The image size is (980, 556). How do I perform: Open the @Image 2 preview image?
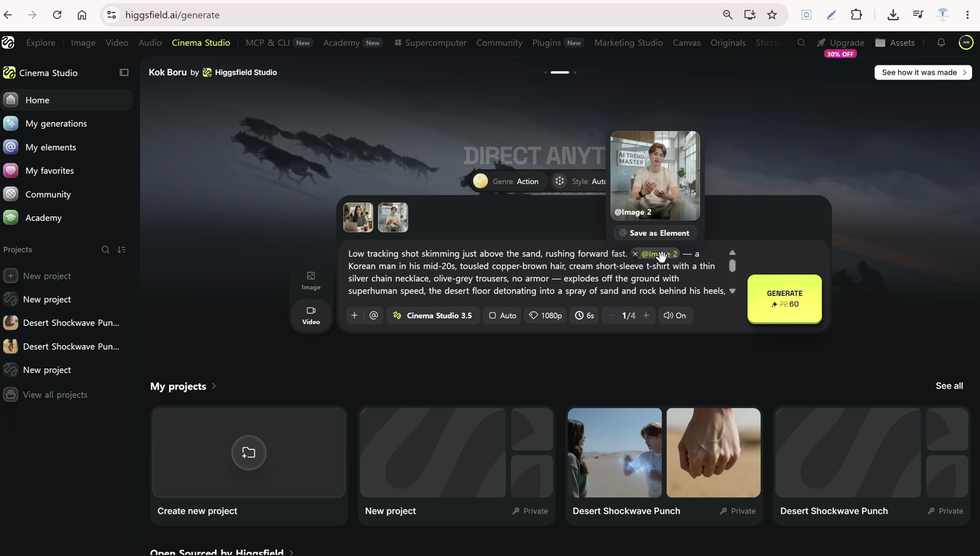tap(655, 175)
